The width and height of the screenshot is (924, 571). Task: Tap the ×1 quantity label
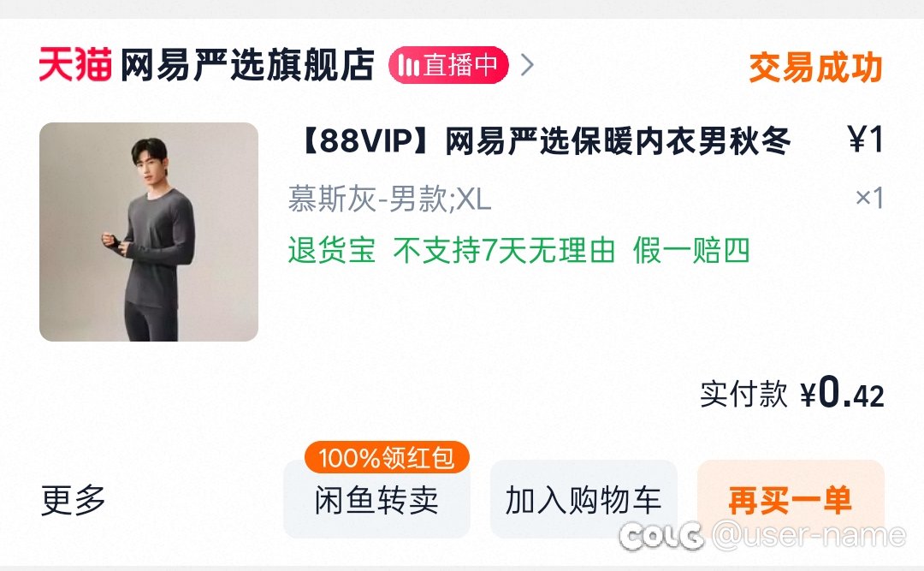tap(870, 198)
